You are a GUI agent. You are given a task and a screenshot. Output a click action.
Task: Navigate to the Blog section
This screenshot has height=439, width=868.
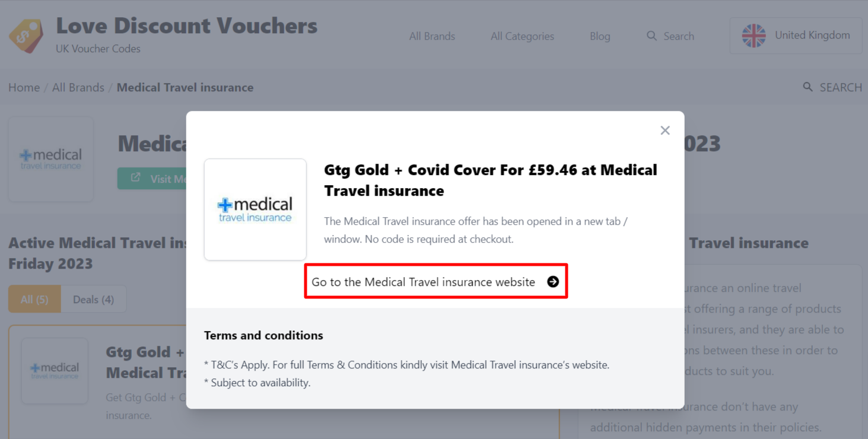coord(600,36)
